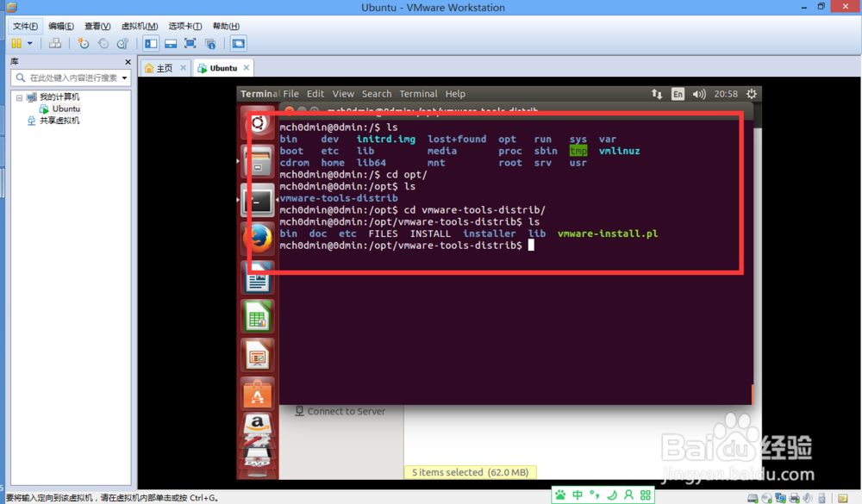This screenshot has height=504, width=862.
Task: Select 共享虚拟机 in the library tree
Action: [59, 121]
